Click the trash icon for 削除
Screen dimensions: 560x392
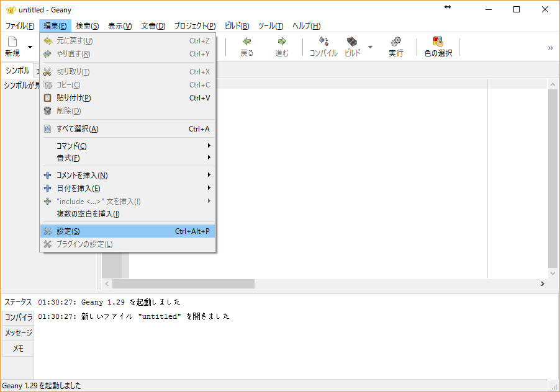pos(48,110)
